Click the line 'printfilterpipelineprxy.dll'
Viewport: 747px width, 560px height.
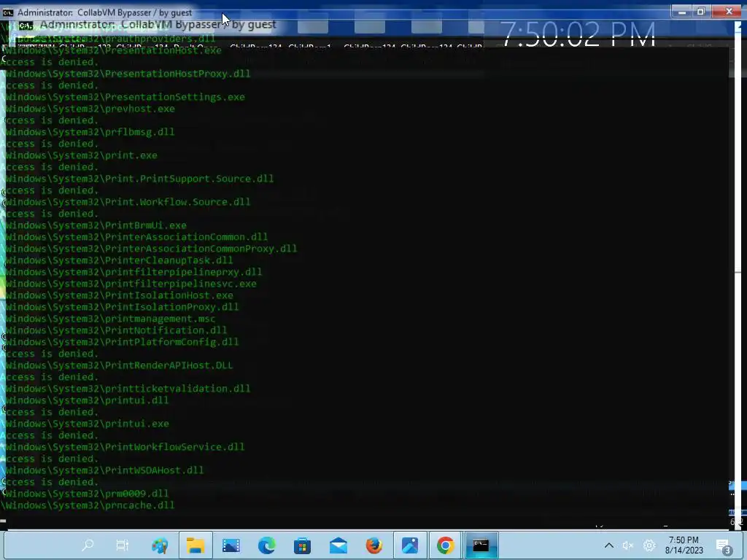pyautogui.click(x=133, y=272)
